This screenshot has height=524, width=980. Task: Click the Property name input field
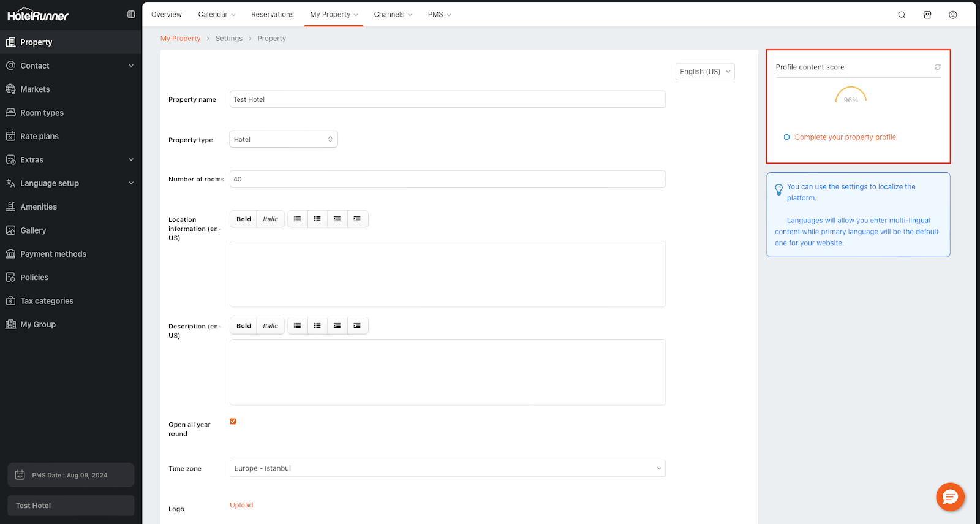[447, 99]
